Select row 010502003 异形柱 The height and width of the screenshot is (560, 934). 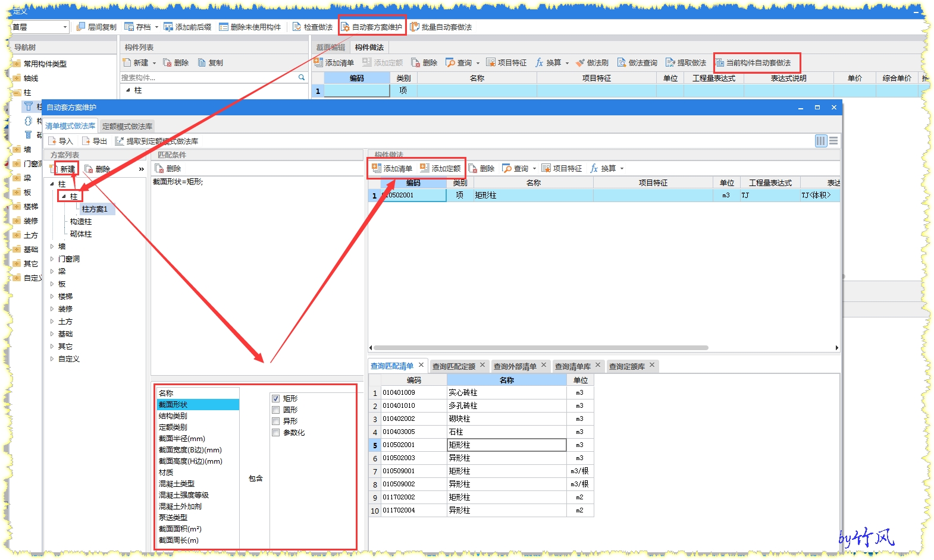(481, 458)
